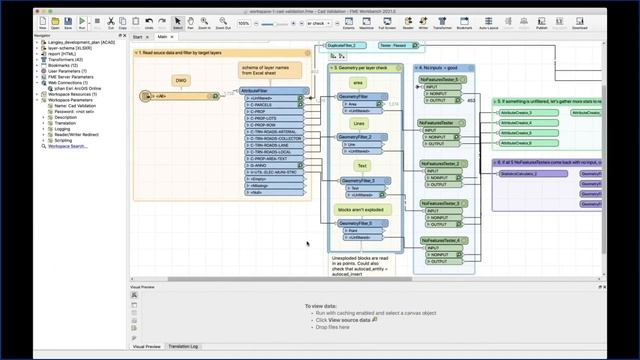Expand Bookmarks (12) in Navigator
The image size is (640, 360).
point(37,65)
